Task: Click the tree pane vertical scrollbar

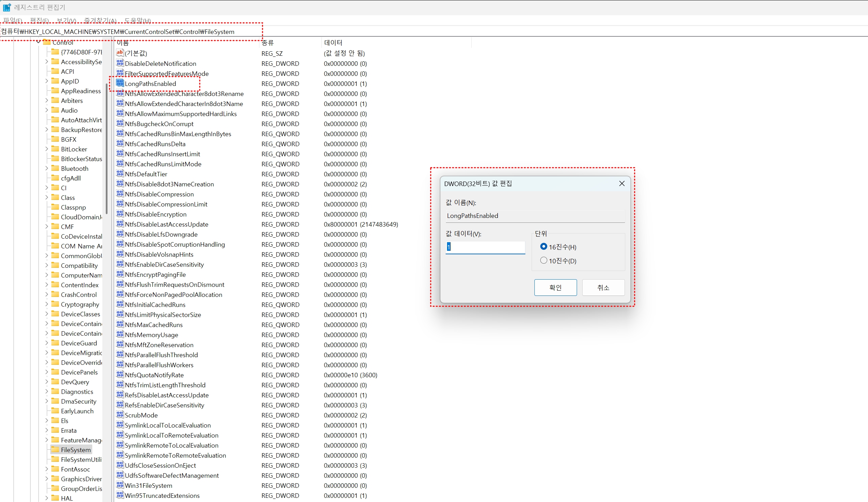Action: pyautogui.click(x=106, y=149)
